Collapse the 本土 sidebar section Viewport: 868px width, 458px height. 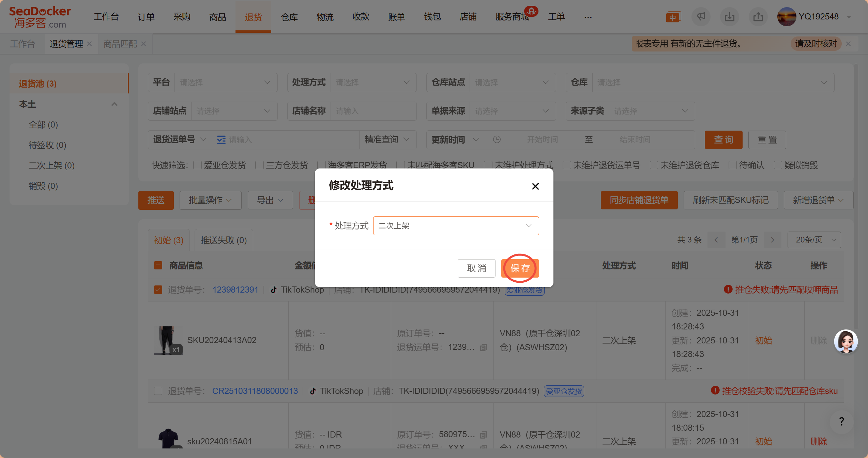click(115, 104)
